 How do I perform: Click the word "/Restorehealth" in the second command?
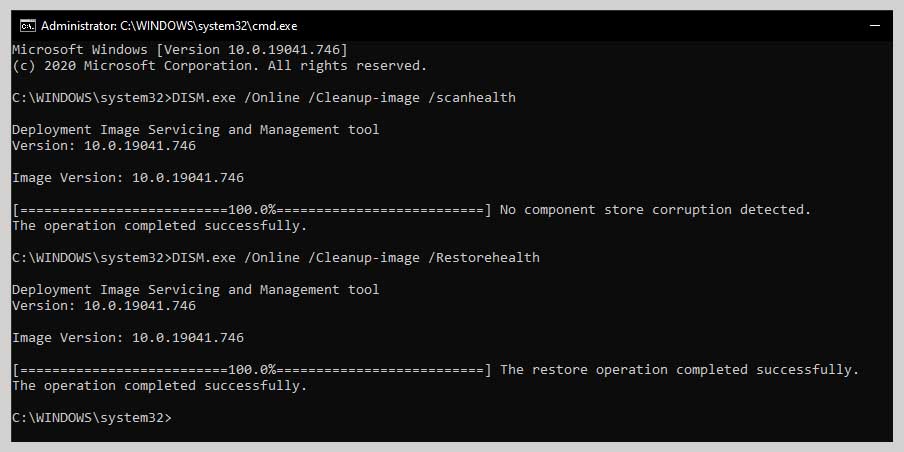484,258
